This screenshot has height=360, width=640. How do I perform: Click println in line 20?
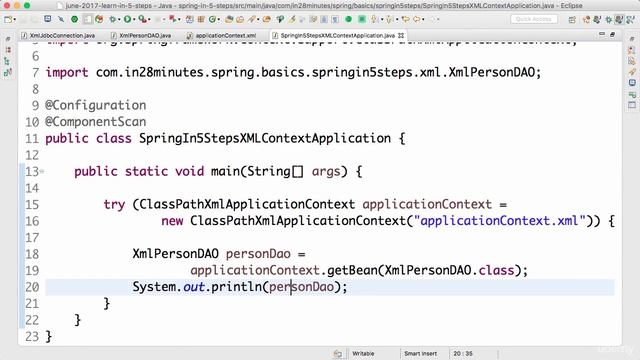point(236,287)
